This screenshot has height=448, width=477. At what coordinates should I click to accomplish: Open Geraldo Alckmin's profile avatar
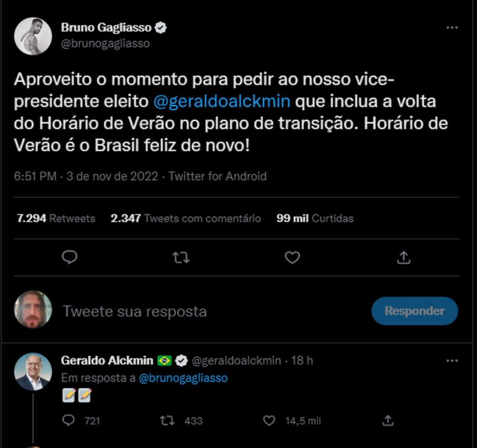(33, 371)
